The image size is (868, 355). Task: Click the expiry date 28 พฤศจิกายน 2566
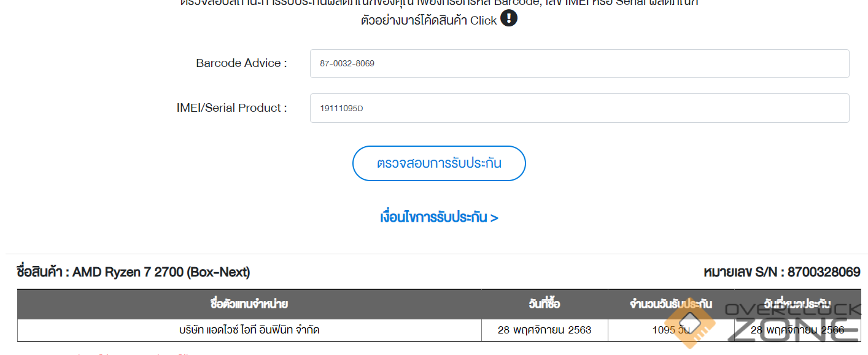pyautogui.click(x=797, y=330)
